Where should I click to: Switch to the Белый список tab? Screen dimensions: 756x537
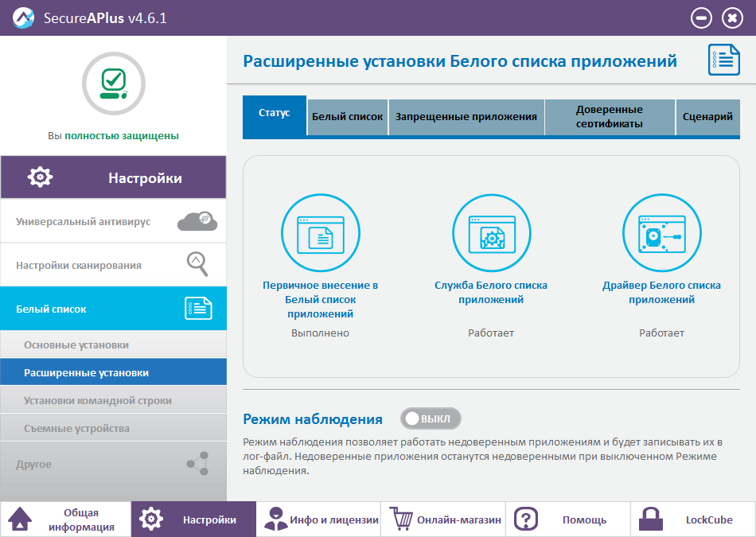coord(347,117)
